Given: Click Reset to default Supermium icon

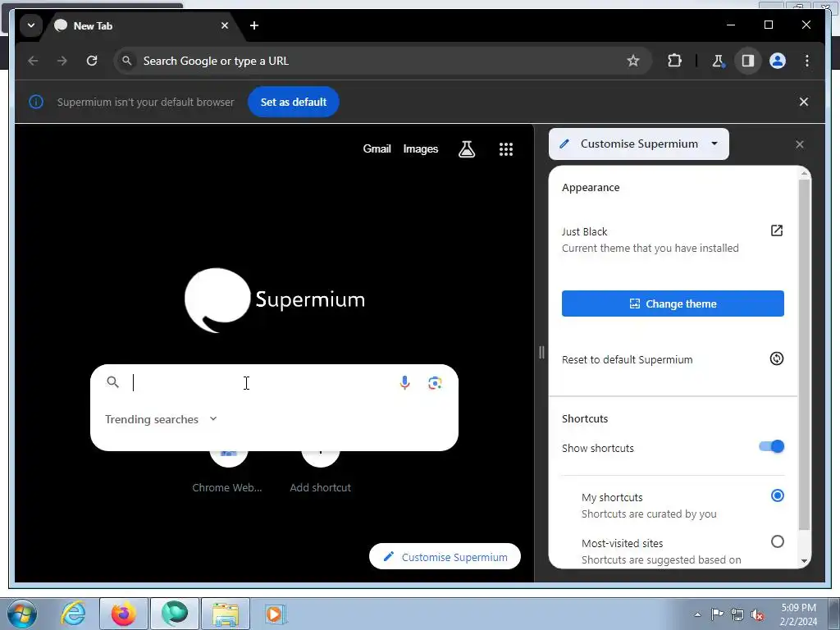Looking at the screenshot, I should 776,358.
